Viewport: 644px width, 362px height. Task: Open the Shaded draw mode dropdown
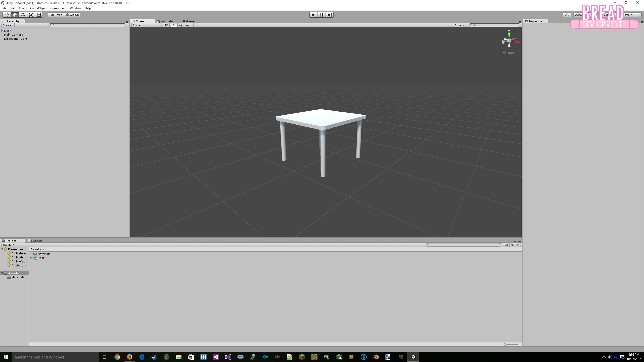click(146, 25)
